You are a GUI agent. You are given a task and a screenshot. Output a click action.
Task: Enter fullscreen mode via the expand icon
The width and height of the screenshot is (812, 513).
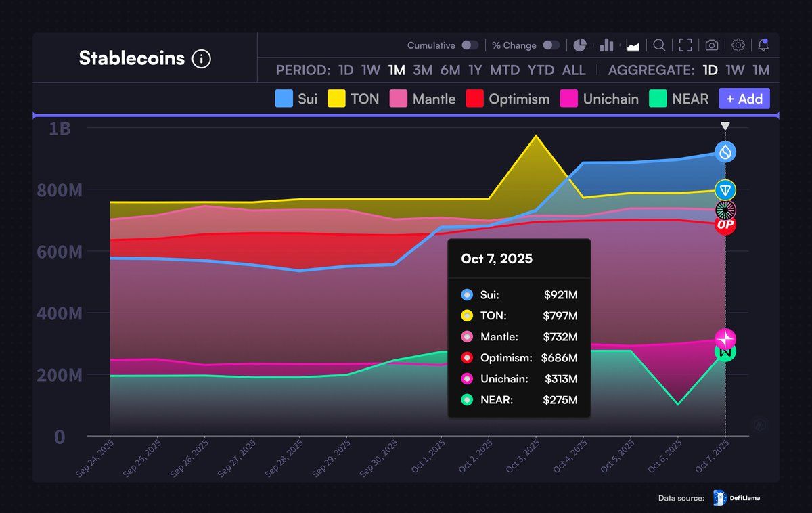tap(685, 45)
